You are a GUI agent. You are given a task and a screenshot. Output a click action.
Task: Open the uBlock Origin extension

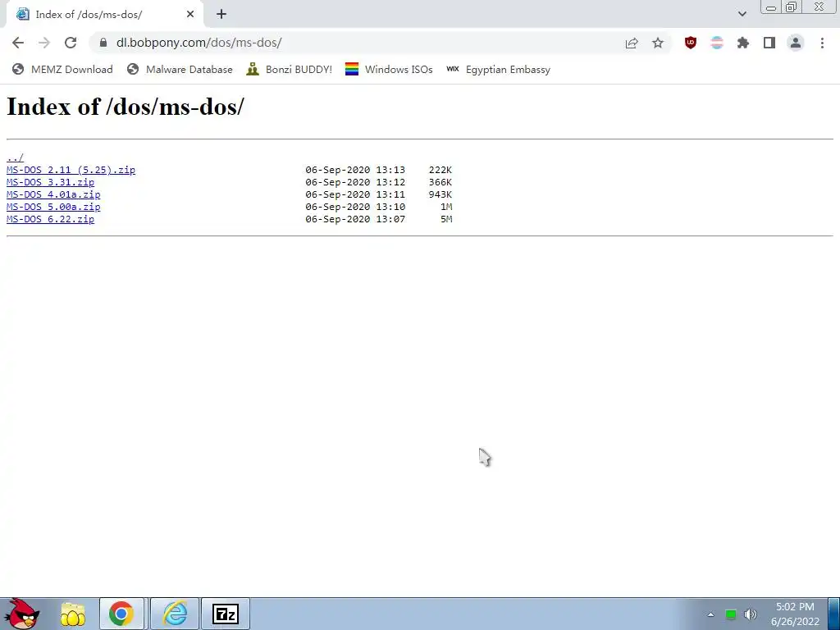click(691, 43)
